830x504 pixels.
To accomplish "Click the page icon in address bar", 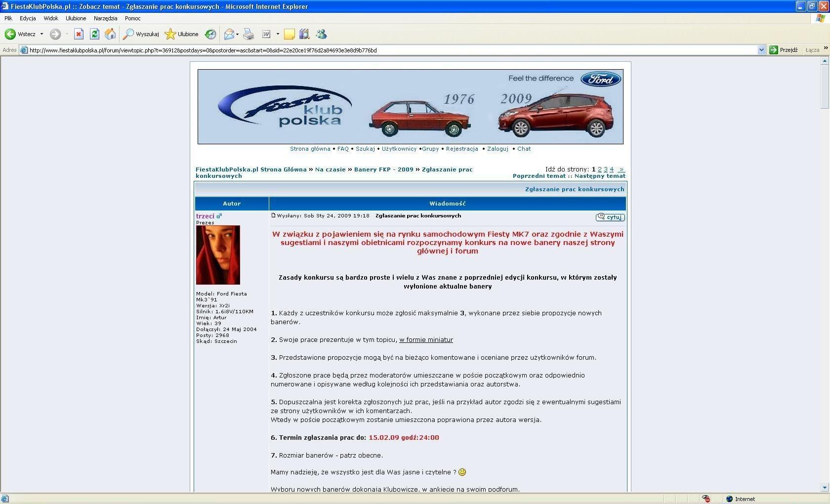I will click(x=24, y=50).
